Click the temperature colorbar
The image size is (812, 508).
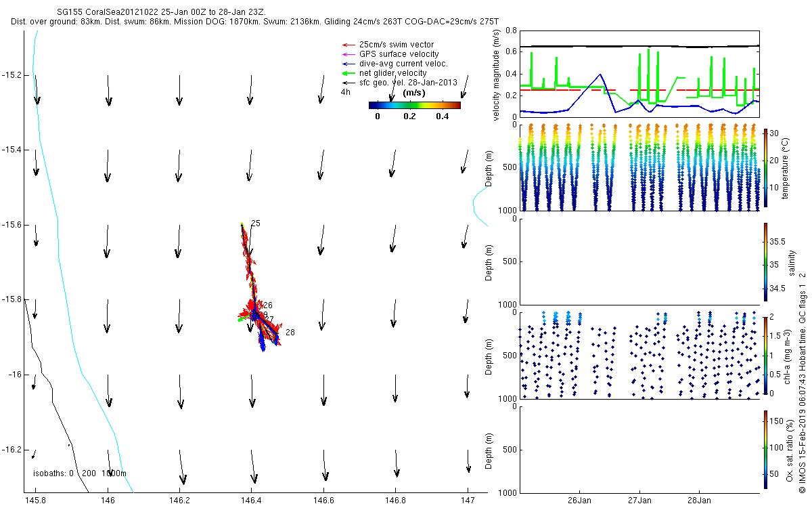point(765,167)
